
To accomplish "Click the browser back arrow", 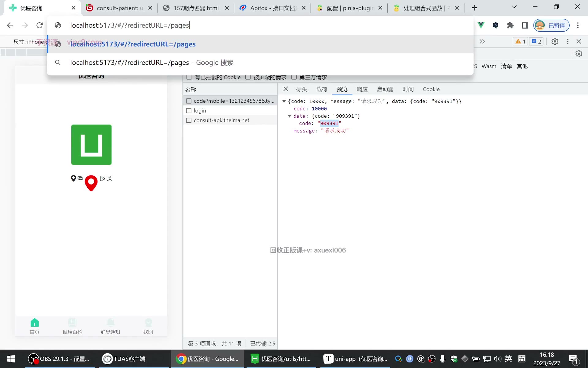I will coord(10,25).
